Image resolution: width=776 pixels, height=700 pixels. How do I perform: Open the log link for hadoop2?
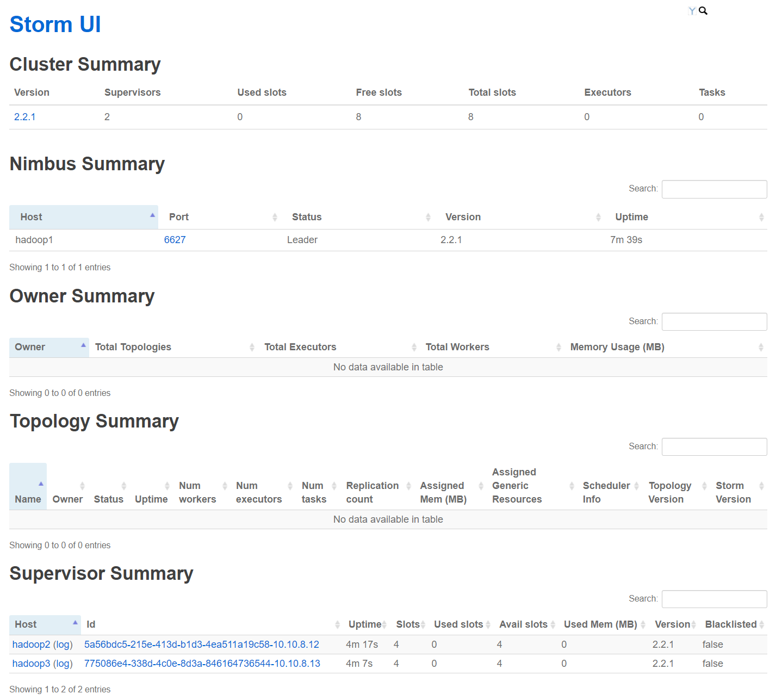[63, 645]
